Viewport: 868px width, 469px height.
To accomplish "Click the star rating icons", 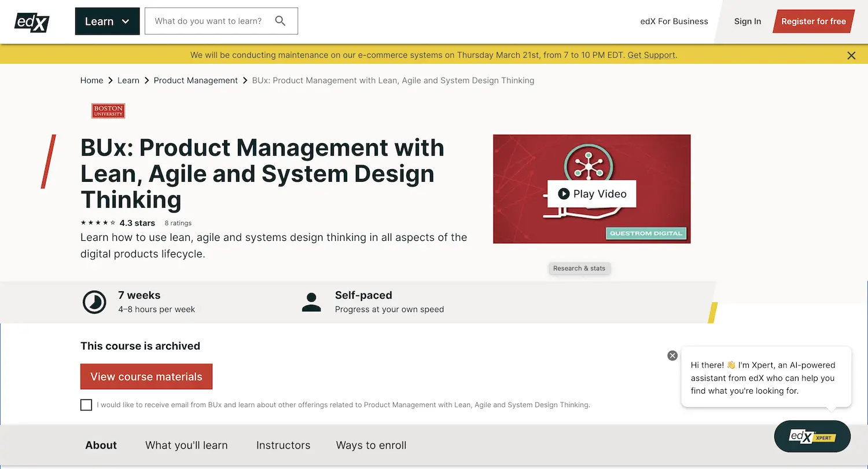I will click(98, 223).
